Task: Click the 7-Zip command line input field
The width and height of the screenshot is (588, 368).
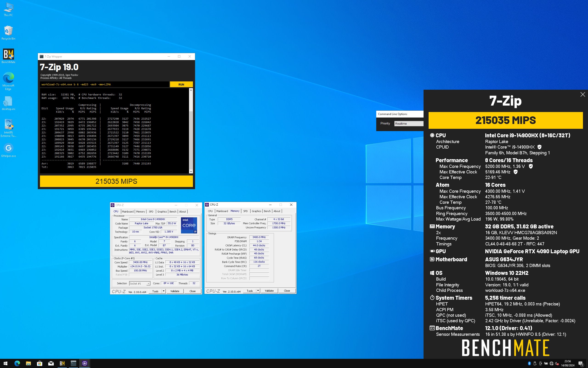Action: pos(105,84)
